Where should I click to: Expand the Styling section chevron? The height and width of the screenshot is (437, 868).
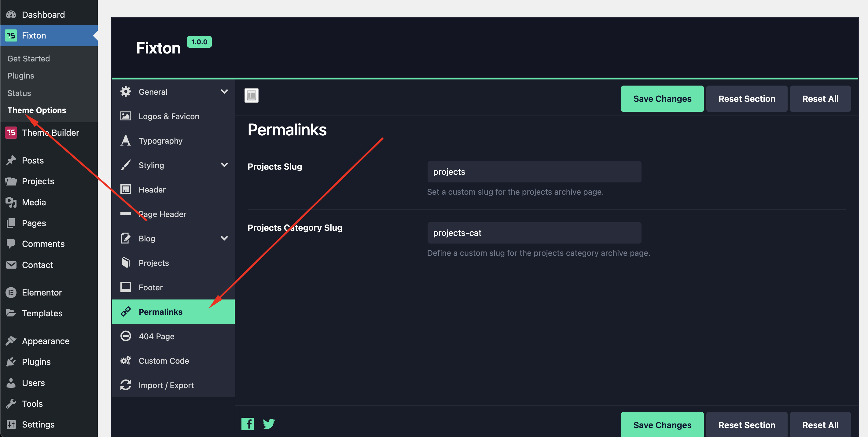[224, 165]
